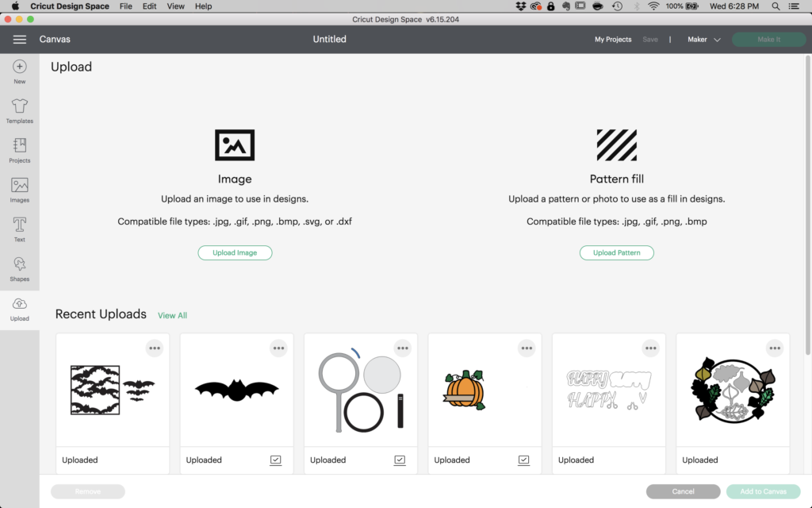Open the hamburger menu beside Canvas

[20, 40]
